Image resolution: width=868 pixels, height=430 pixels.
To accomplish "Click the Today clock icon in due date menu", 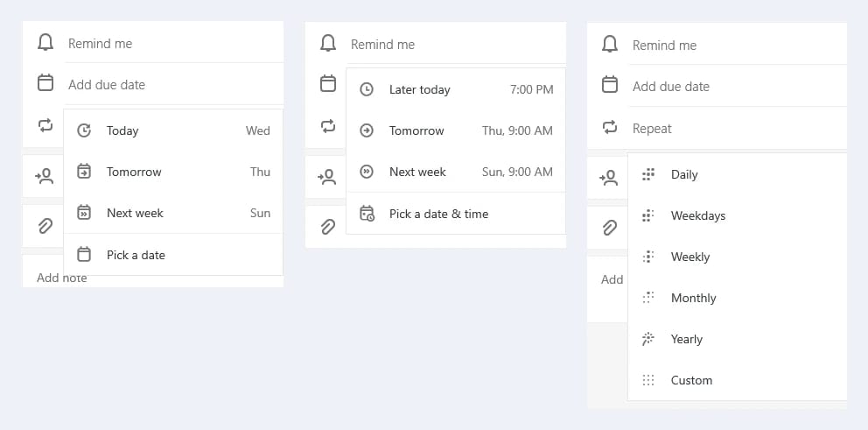I will pyautogui.click(x=84, y=130).
